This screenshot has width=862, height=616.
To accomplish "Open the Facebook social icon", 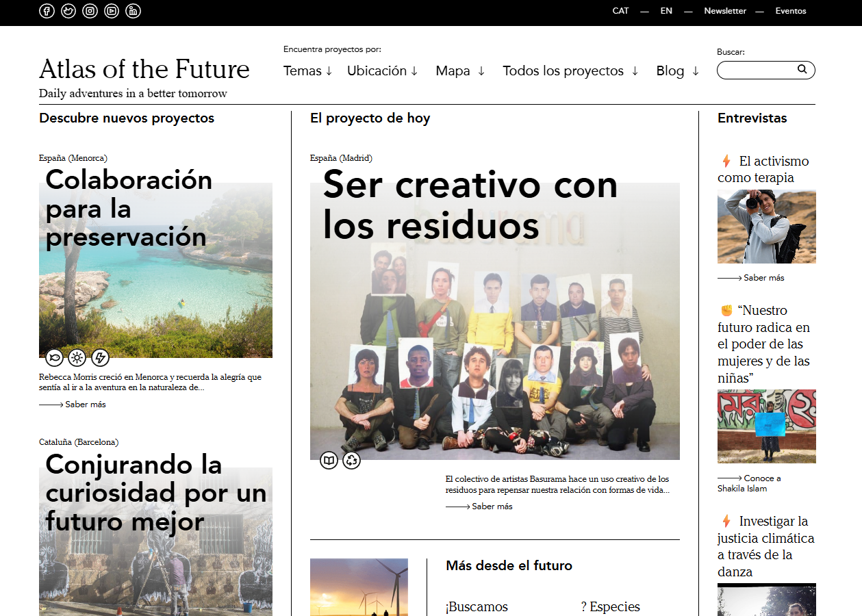I will pos(47,11).
